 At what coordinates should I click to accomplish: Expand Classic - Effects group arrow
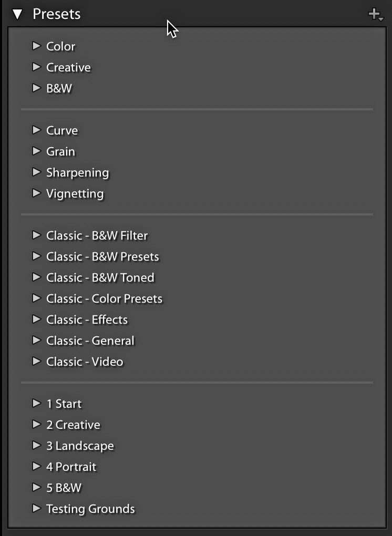36,319
